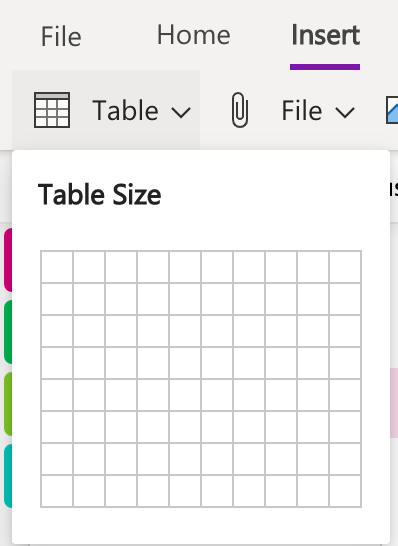Image resolution: width=398 pixels, height=546 pixels.
Task: Select the teal section tab
Action: [x=8, y=476]
